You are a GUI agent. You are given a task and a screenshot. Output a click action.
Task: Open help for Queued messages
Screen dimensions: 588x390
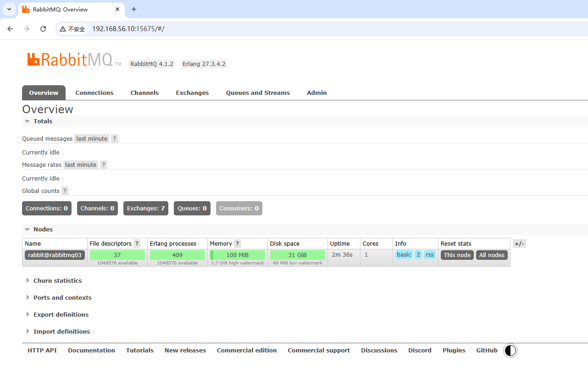[x=114, y=139]
